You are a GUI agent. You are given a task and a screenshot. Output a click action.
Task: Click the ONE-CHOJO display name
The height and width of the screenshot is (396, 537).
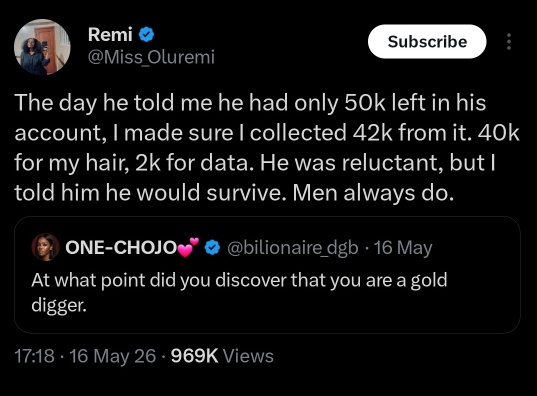[x=121, y=247]
